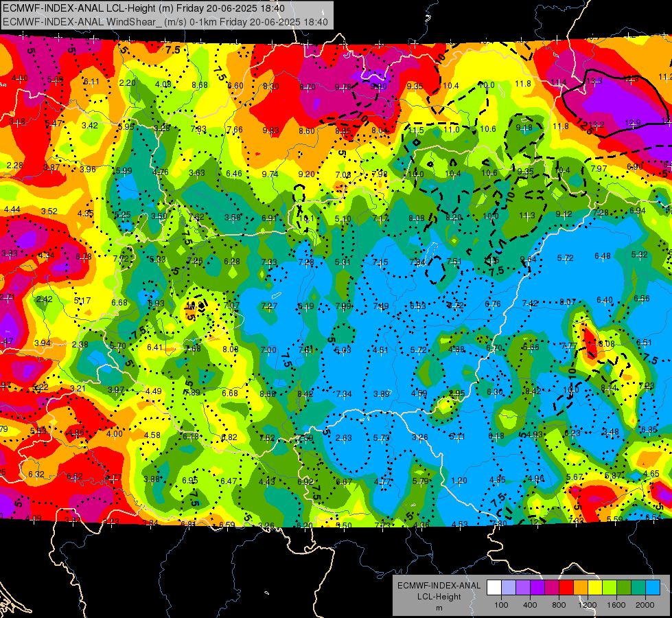Click the wind shear value '7.07'
Viewport: 672px width, 618px height.
[232, 306]
